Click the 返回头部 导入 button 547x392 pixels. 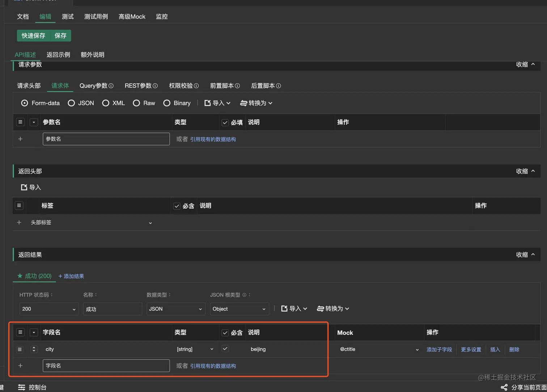[x=31, y=187]
